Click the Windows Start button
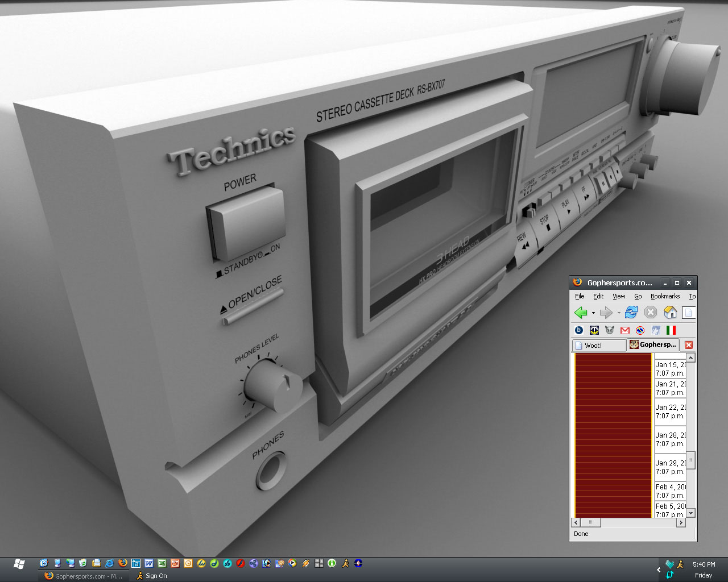 tap(19, 564)
